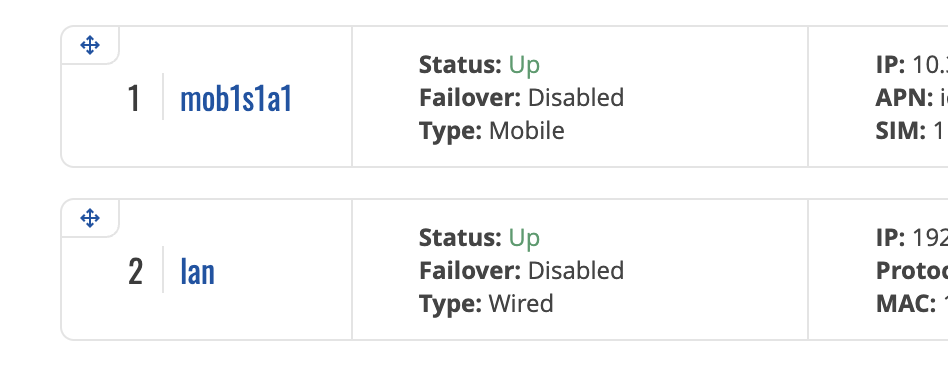The height and width of the screenshot is (368, 948).
Task: Click the Status label in mob1s1a1 card
Action: 460,65
